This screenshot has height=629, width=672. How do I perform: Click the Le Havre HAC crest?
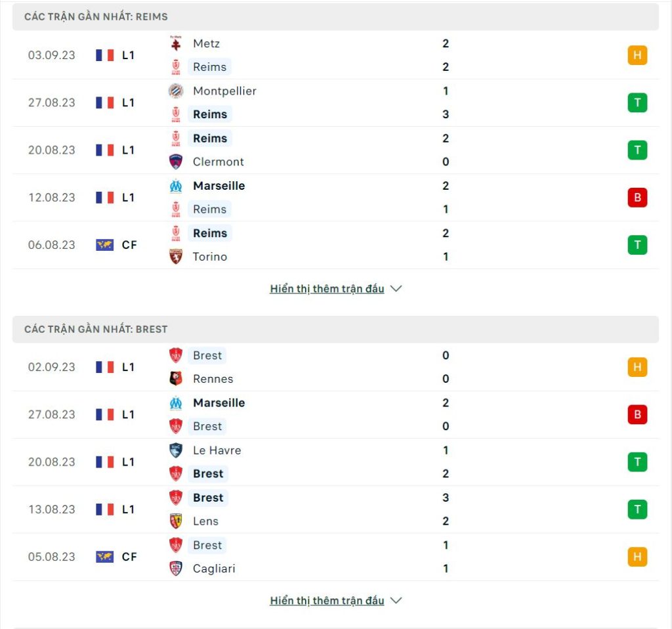pos(176,450)
